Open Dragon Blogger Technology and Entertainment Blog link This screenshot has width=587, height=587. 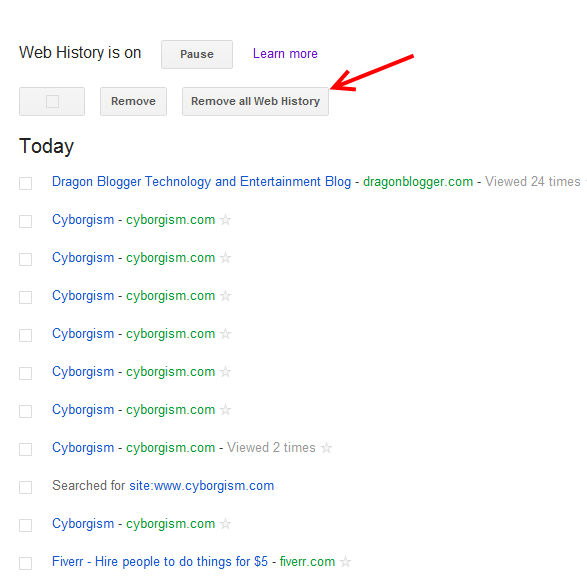(x=201, y=182)
